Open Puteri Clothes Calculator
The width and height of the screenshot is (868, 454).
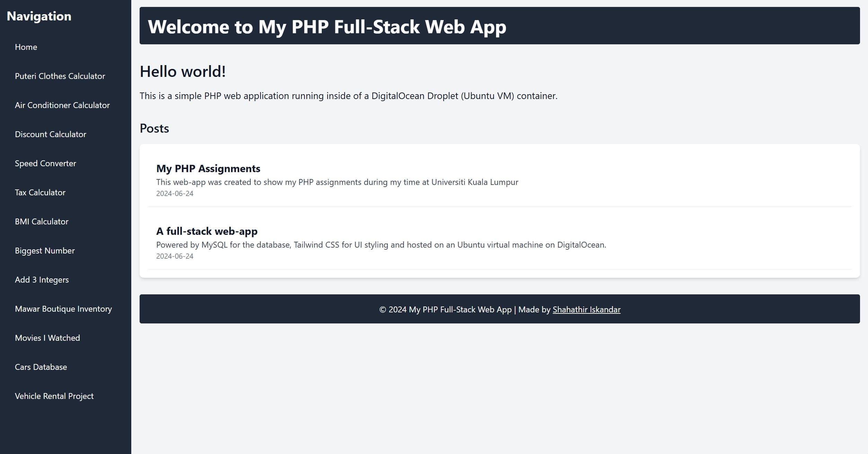coord(60,76)
